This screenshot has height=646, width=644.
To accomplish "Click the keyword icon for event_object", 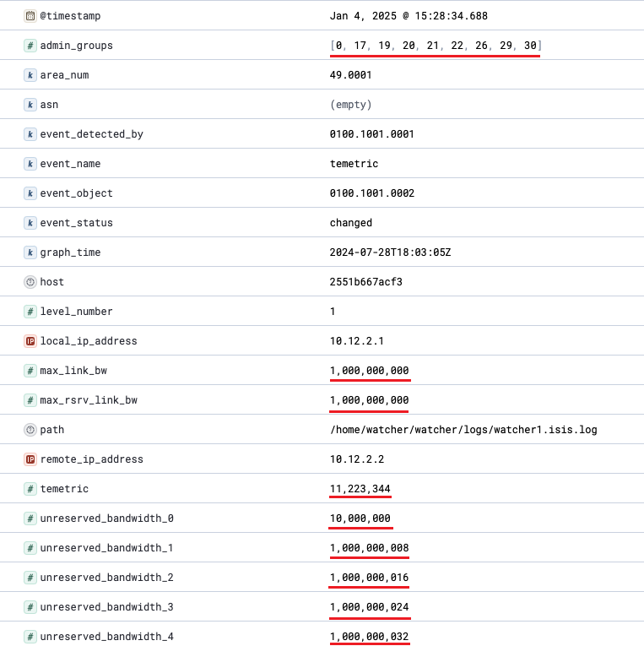I will pyautogui.click(x=30, y=193).
